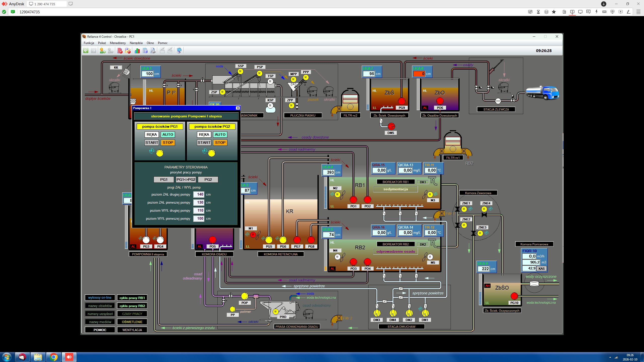Click the wykresy on-line button
The height and width of the screenshot is (362, 644).
(x=100, y=298)
